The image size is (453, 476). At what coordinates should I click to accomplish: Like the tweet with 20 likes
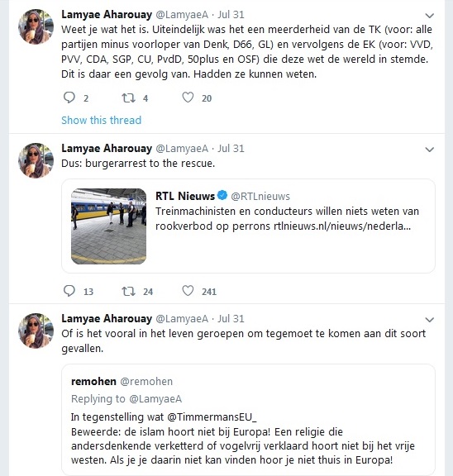(x=188, y=98)
